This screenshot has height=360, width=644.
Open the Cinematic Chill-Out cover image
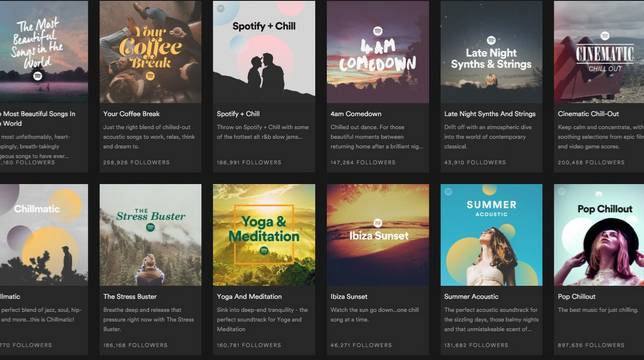(599, 51)
